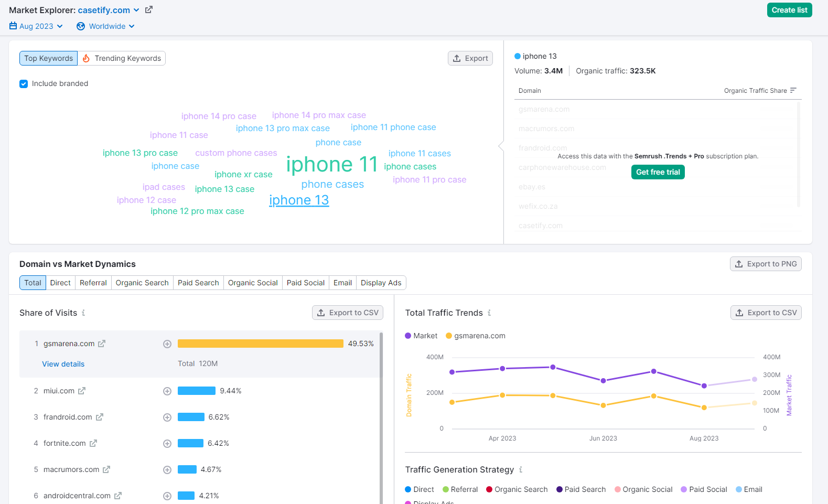Click the calendar icon beside Aug 2023

pos(13,26)
